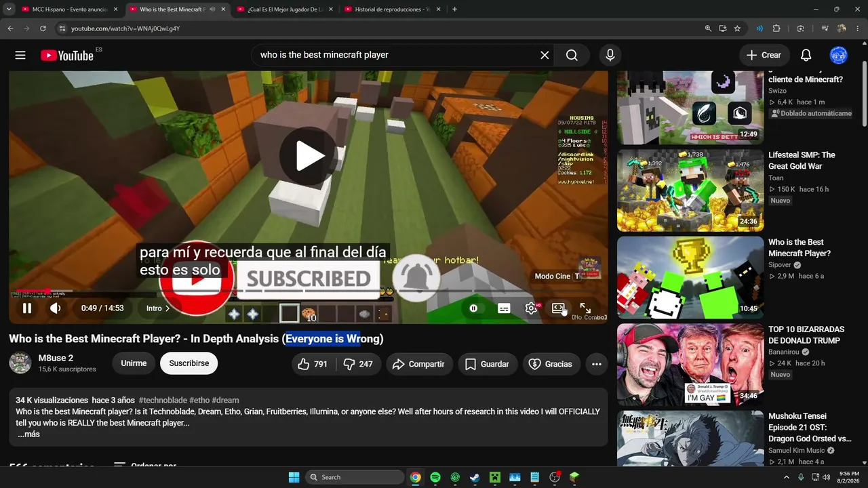Expand the description with ...más
The image size is (868, 488).
click(x=28, y=434)
